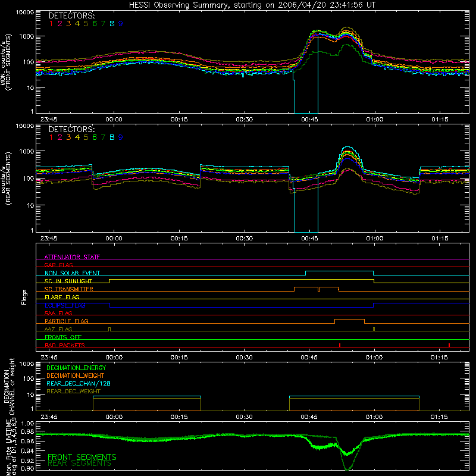The height and width of the screenshot is (476, 476).
Task: Click the 01:15 time label under rear segments plot
Action: (x=440, y=239)
